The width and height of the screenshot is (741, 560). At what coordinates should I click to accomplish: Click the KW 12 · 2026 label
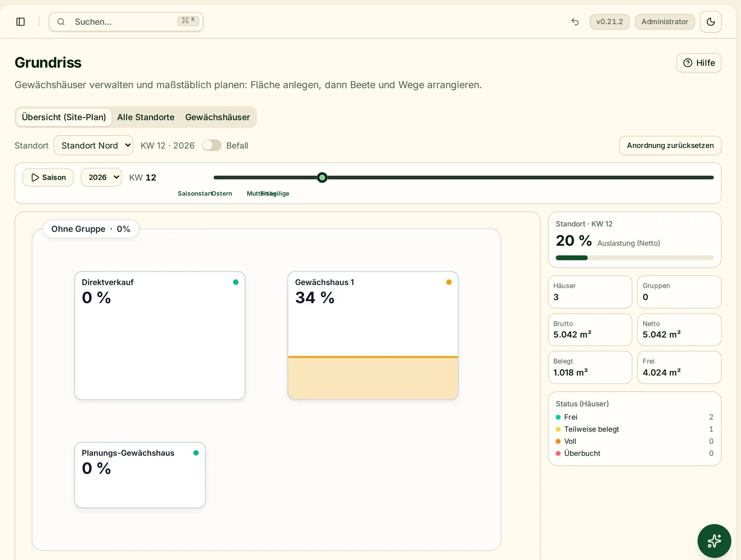[168, 145]
